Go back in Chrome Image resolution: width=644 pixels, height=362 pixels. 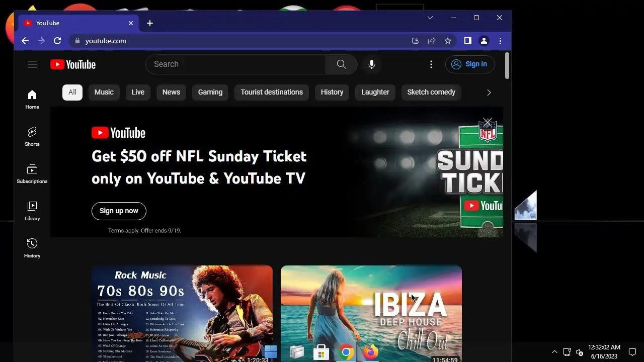25,41
